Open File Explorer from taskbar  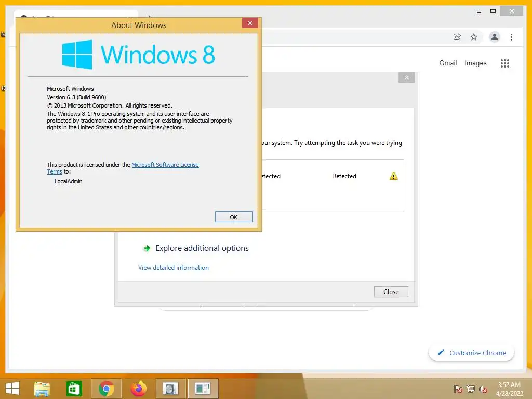click(42, 389)
